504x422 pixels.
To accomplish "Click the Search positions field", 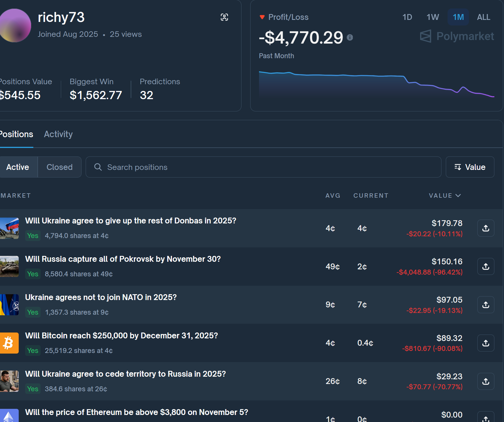I will pyautogui.click(x=263, y=167).
